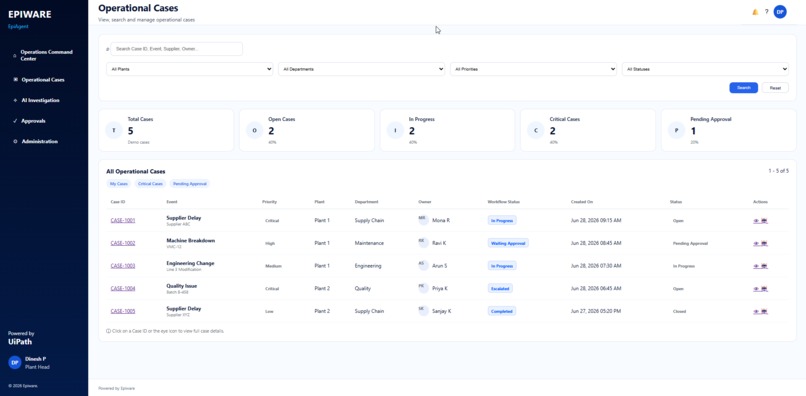Viewport: 806px width, 396px height.
Task: Expand the All Departments dropdown
Action: [x=361, y=69]
